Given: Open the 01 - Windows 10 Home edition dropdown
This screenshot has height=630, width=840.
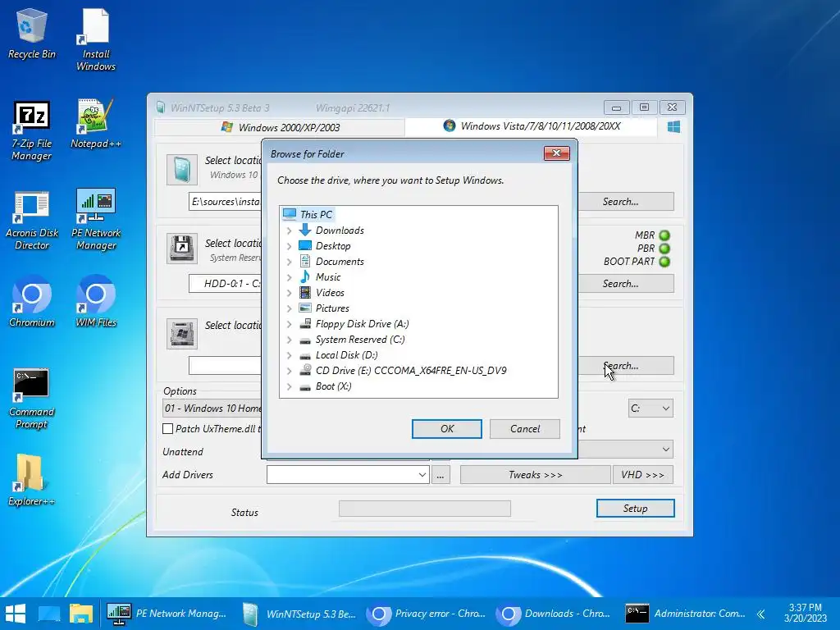Looking at the screenshot, I should tap(212, 409).
